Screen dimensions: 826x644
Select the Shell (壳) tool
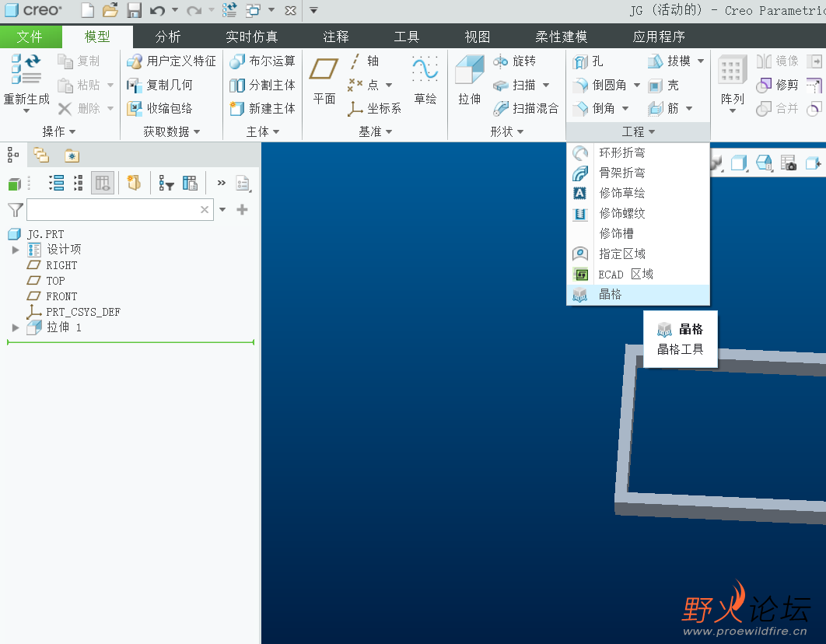663,85
